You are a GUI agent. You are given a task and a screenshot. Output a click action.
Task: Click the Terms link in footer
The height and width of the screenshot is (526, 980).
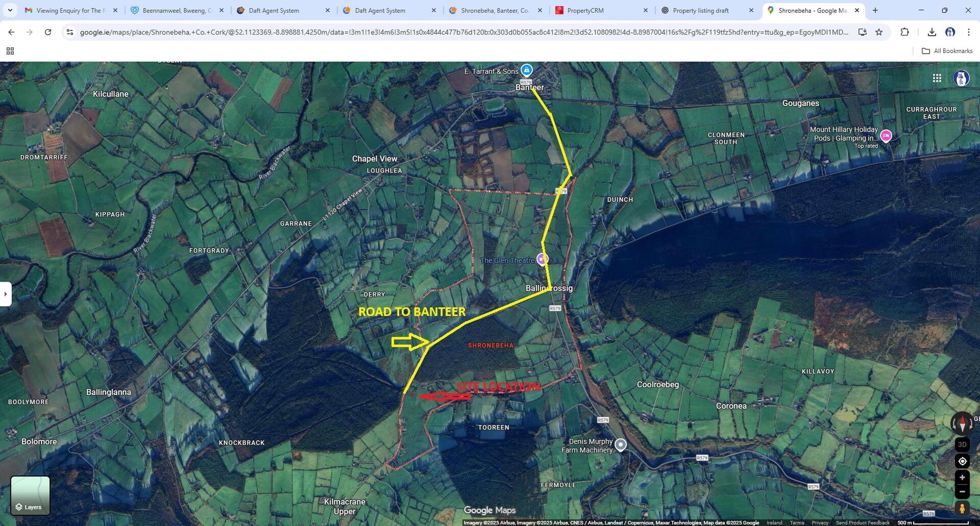[x=797, y=522]
